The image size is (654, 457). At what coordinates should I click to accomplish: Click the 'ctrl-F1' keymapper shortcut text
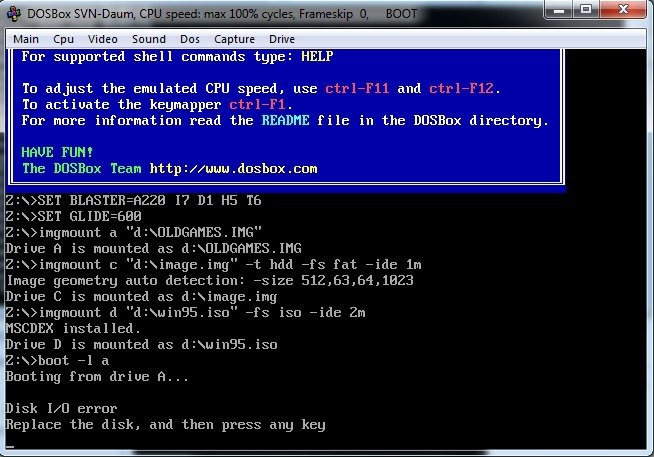coord(257,104)
